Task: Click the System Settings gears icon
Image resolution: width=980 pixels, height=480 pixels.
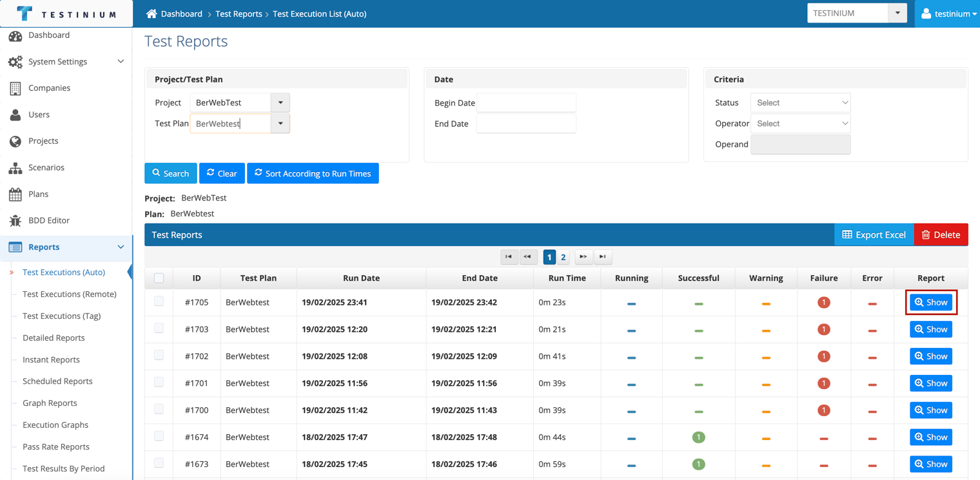Action: pos(15,62)
